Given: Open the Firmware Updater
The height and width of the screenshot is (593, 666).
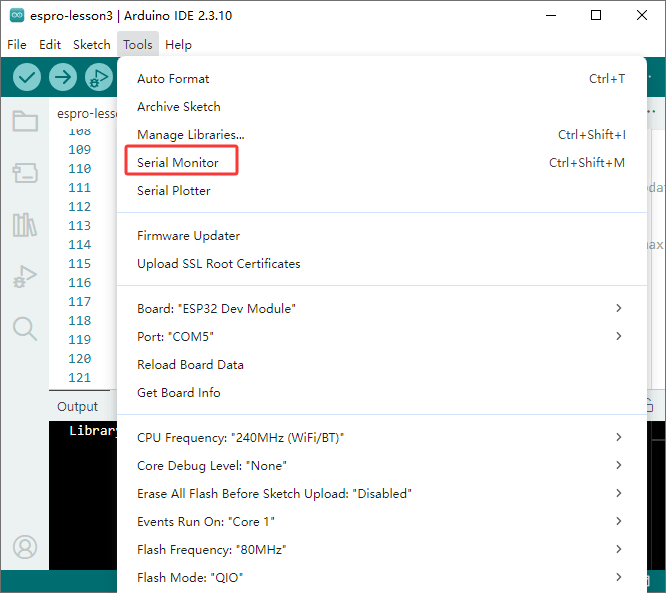Looking at the screenshot, I should tap(381, 236).
